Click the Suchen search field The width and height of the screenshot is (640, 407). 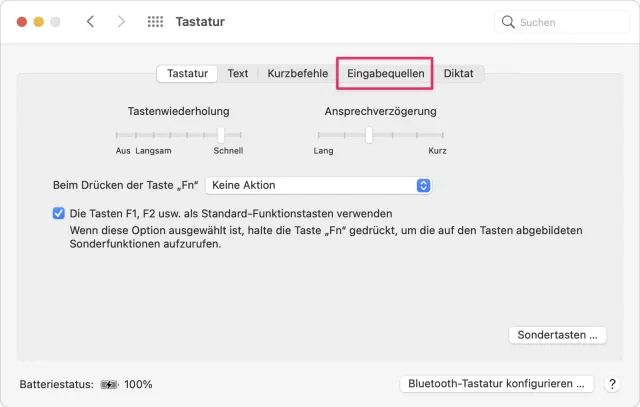[x=560, y=21]
